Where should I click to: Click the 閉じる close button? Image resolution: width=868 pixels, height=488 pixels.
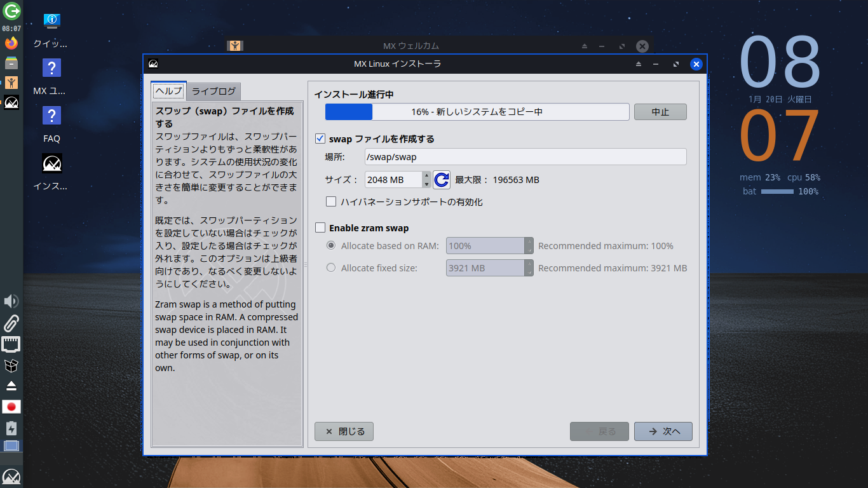click(x=344, y=431)
